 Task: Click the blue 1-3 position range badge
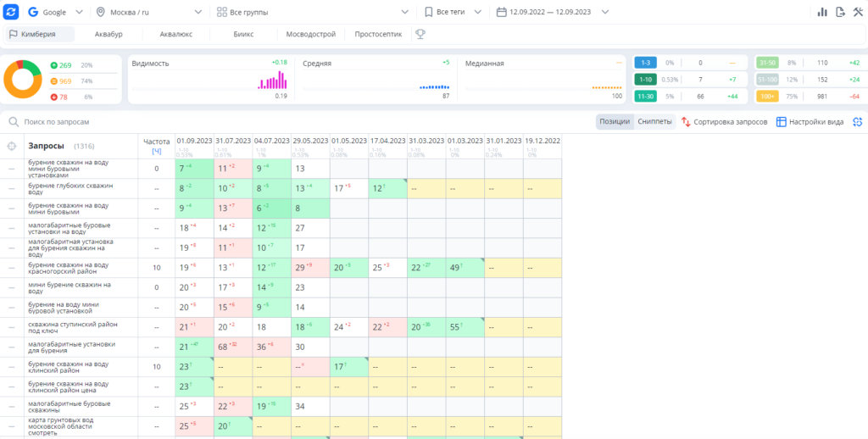[645, 63]
